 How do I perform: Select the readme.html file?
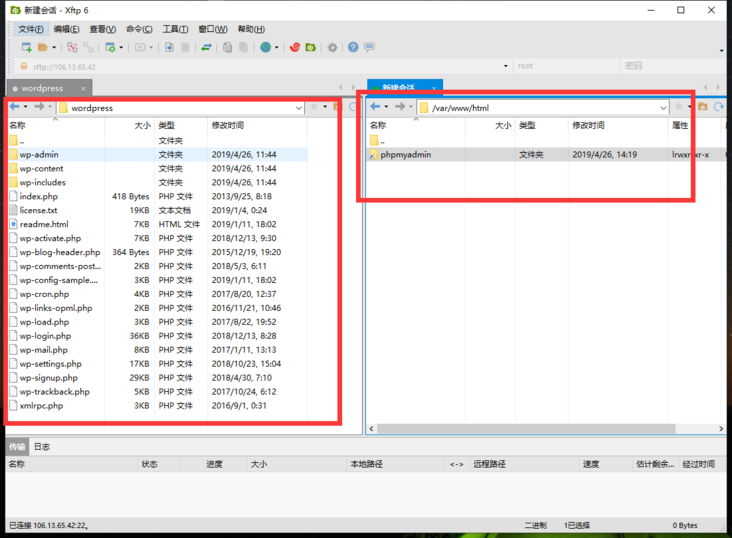coord(44,224)
